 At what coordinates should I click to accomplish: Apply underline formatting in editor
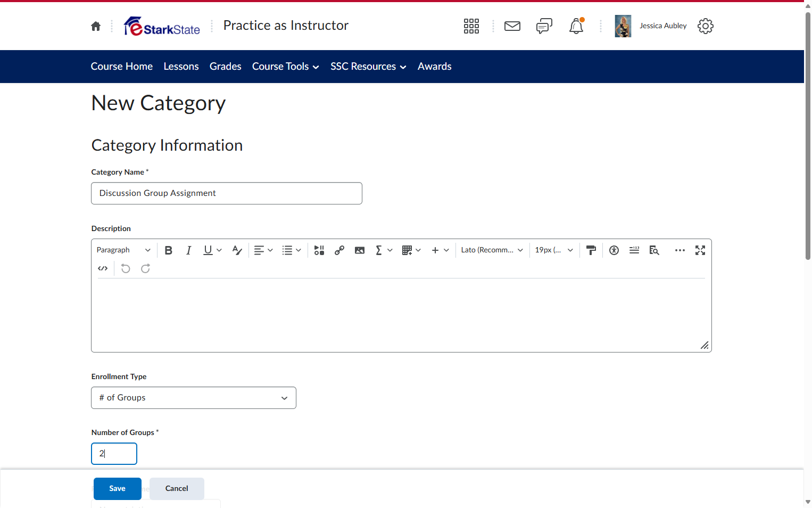click(x=208, y=250)
